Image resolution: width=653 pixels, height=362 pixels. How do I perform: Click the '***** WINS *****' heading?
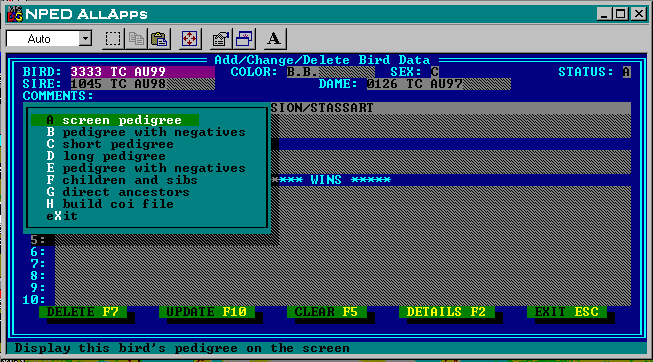[331, 180]
